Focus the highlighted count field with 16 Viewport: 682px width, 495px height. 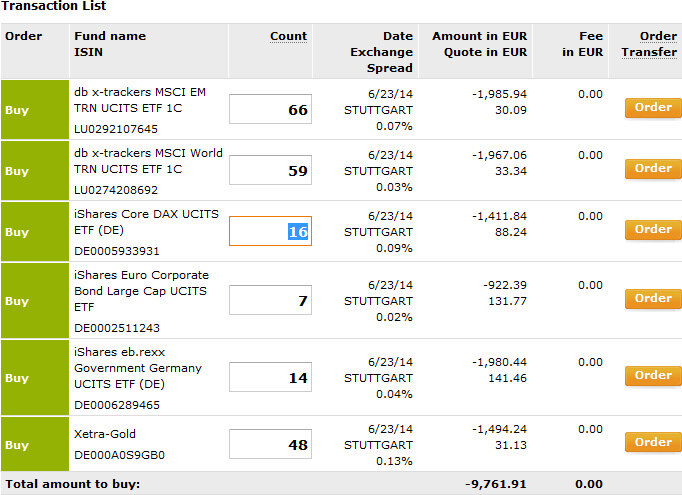point(270,231)
